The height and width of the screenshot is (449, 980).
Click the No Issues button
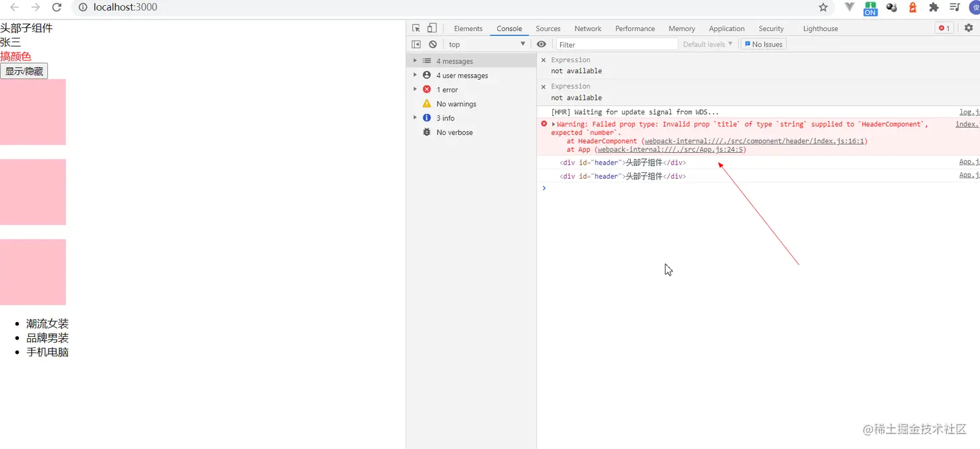tap(764, 44)
